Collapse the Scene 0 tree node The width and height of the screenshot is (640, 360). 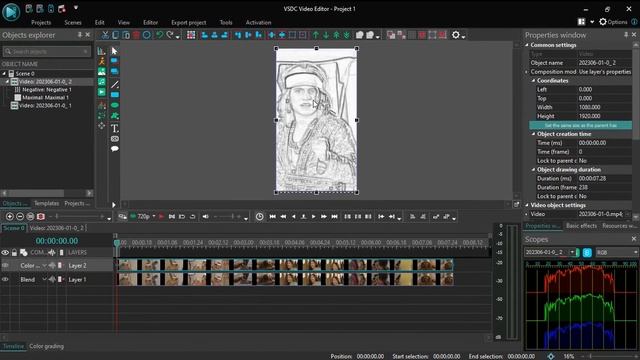point(4,73)
